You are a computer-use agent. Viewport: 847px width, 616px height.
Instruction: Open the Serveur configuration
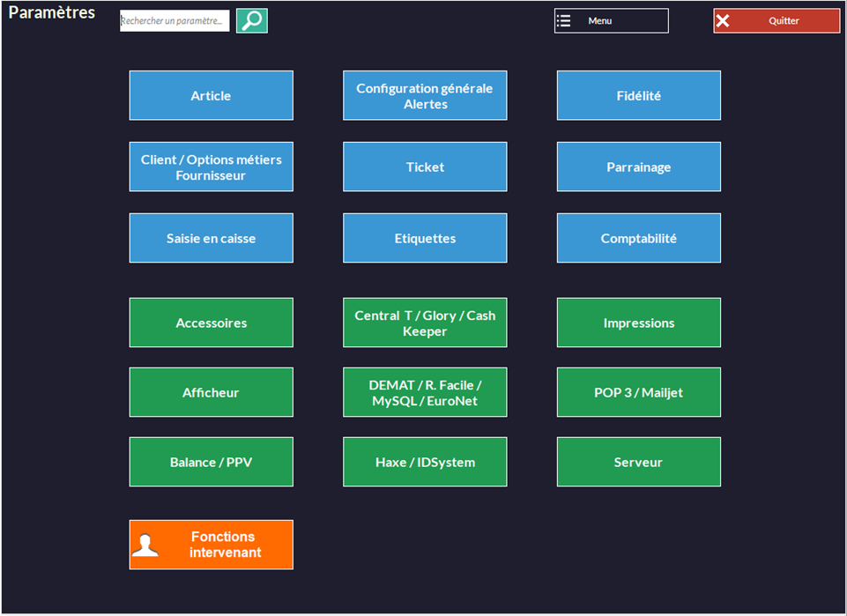pos(638,463)
